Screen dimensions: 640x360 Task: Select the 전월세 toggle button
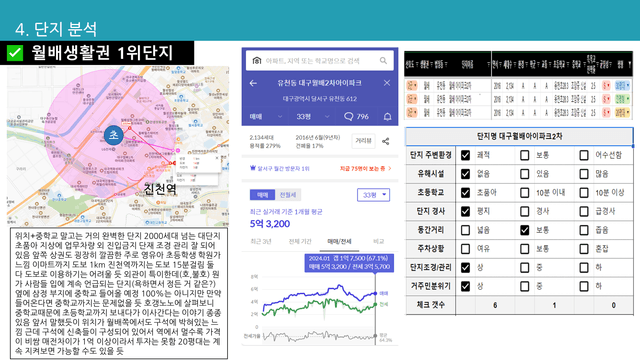point(288,195)
